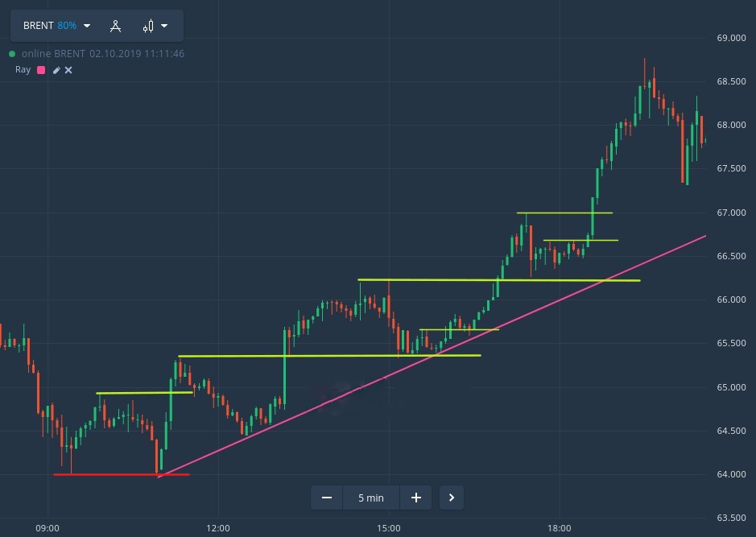Jump to latest candles with right chevron
Viewport: 756px width, 537px height.
click(452, 498)
